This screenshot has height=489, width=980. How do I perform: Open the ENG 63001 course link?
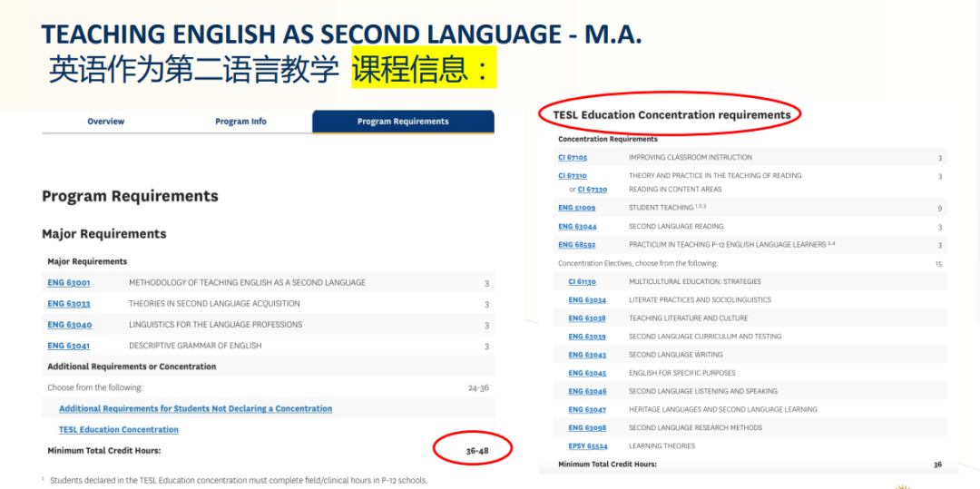(x=69, y=283)
